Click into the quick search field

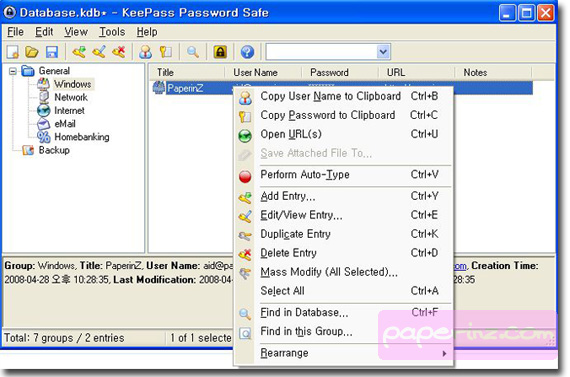tap(321, 52)
